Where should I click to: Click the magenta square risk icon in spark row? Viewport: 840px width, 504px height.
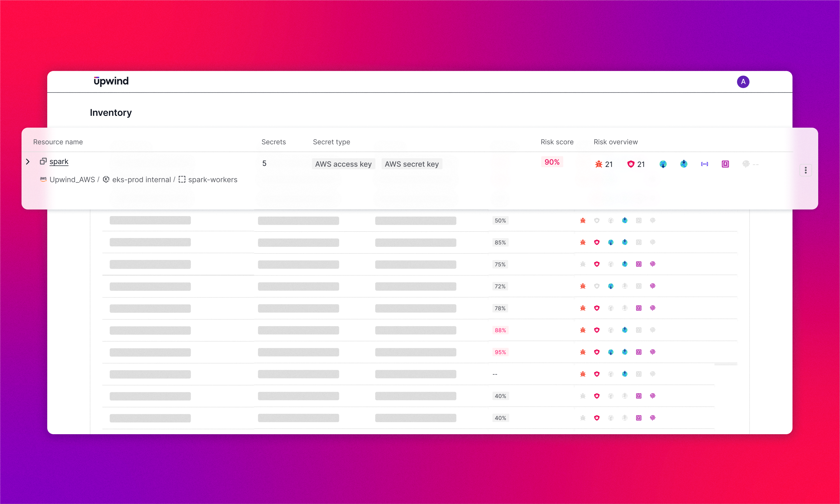[x=725, y=165]
